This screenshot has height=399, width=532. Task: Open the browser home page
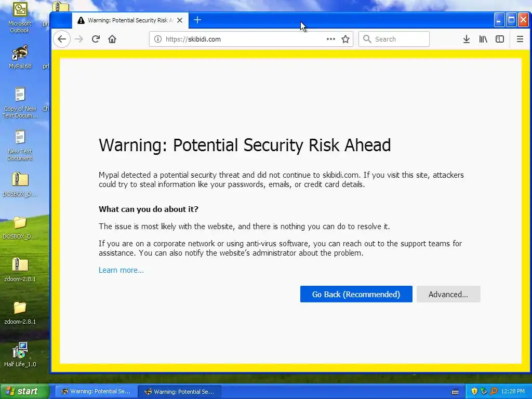tap(112, 39)
